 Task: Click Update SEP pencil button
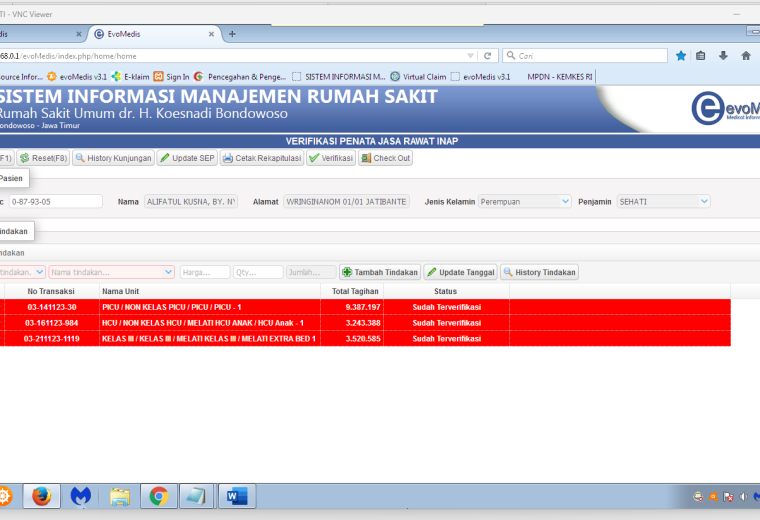coord(187,158)
